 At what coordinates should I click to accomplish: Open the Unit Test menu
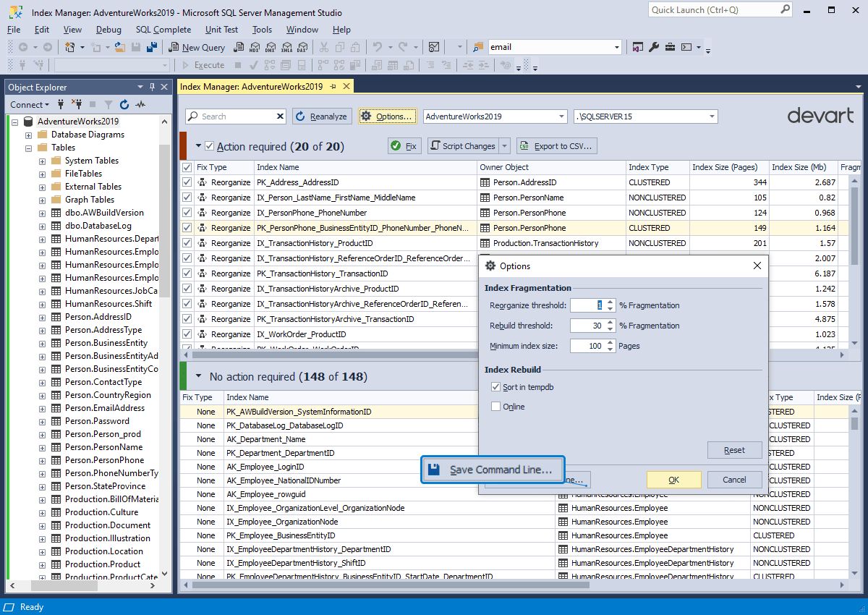221,30
